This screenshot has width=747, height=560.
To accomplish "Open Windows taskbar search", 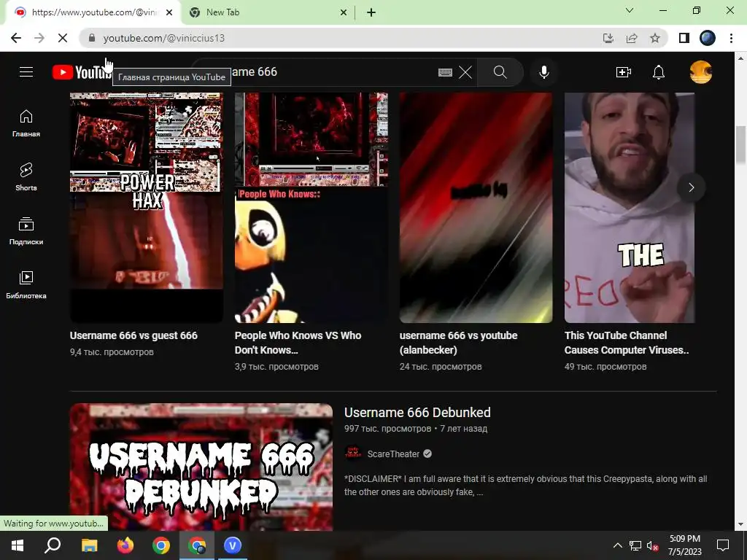I will click(53, 545).
